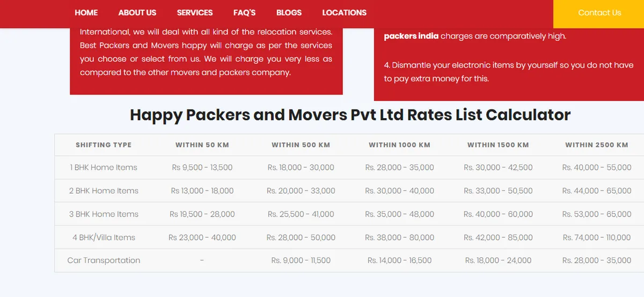Click the 2 BHK Home Items label

click(x=104, y=191)
